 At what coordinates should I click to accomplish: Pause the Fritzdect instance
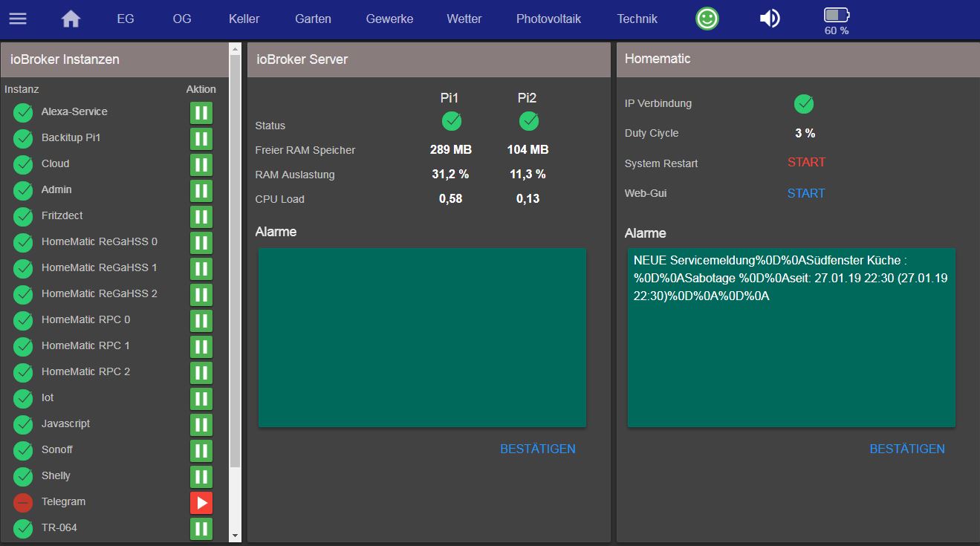coord(201,217)
